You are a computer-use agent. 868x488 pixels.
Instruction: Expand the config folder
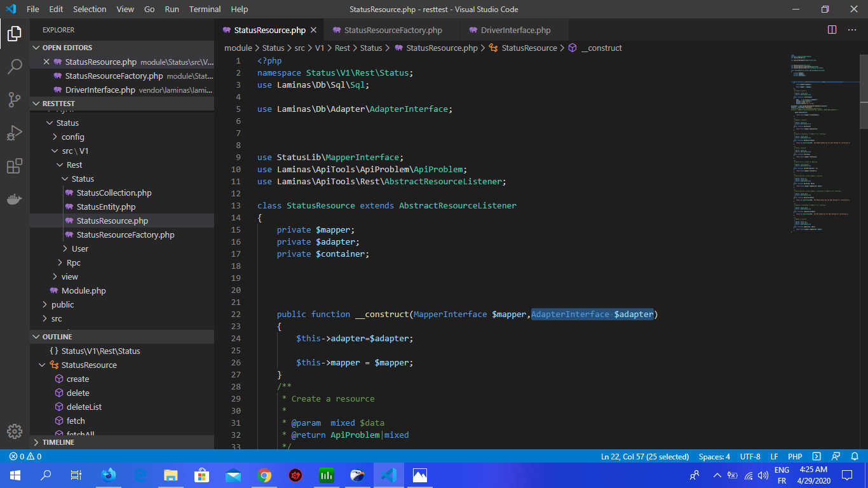pyautogui.click(x=72, y=137)
